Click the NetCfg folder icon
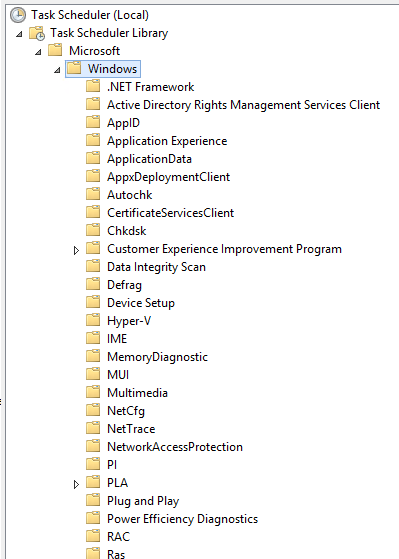Viewport: 399px width, 559px height. click(93, 410)
